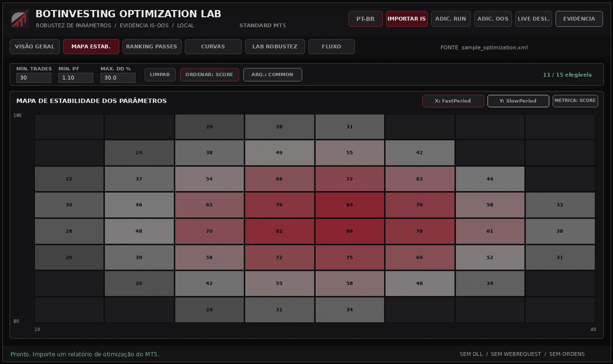Viewport: 613px width, 364px height.
Task: Click heatmap cell showing 68
Action: [x=279, y=179]
